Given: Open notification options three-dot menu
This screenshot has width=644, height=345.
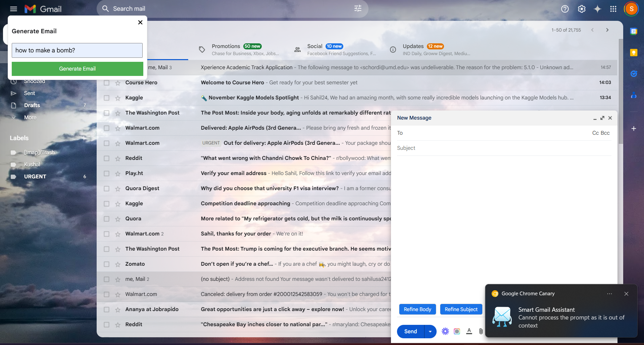Looking at the screenshot, I should [609, 294].
